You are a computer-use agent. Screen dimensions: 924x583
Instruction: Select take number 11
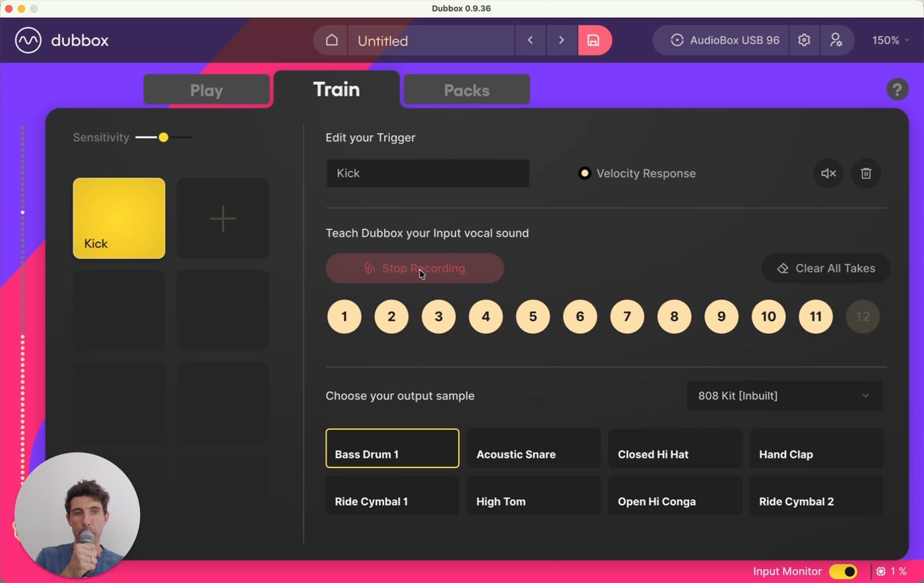pyautogui.click(x=816, y=317)
